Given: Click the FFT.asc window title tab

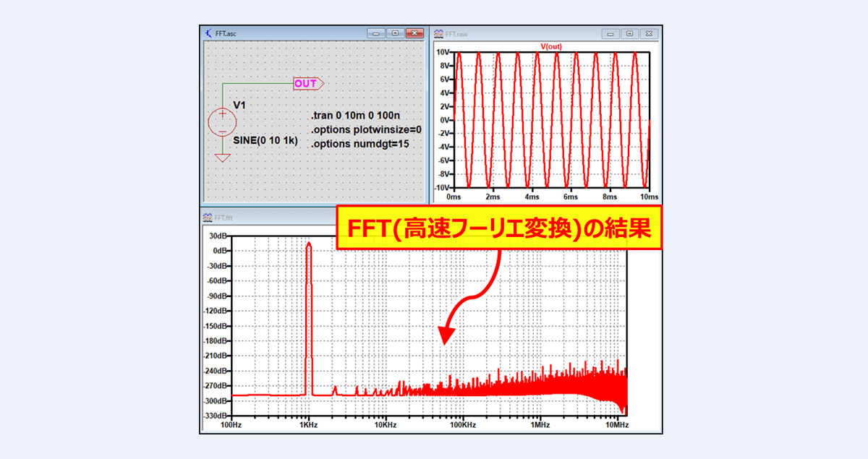Looking at the screenshot, I should click(224, 33).
